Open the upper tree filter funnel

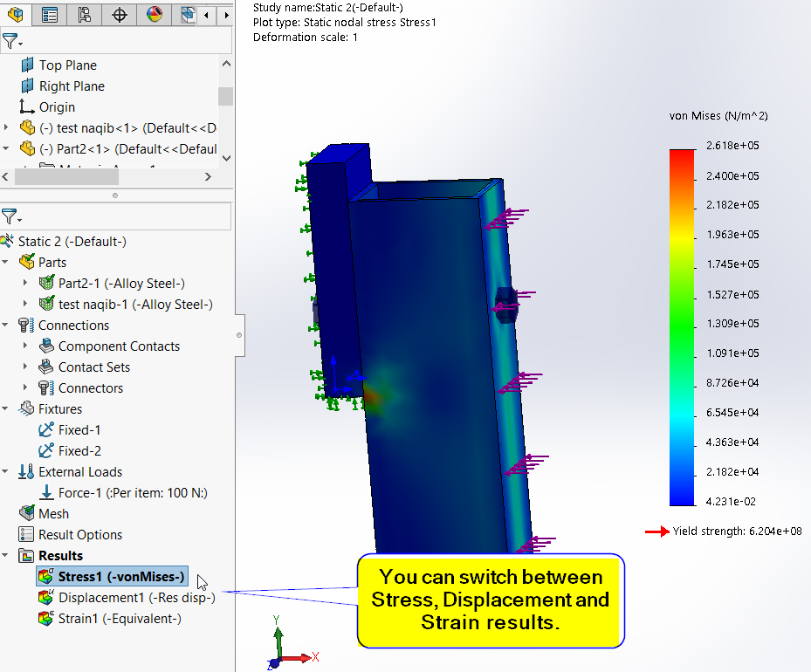click(11, 41)
